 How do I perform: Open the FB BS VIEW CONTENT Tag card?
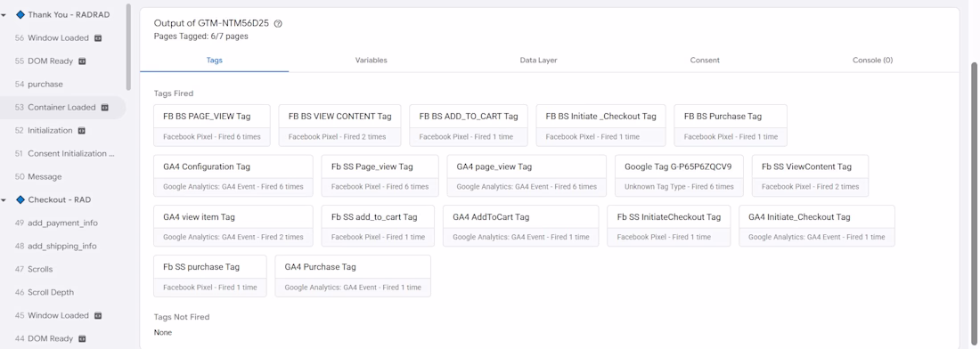coord(340,126)
